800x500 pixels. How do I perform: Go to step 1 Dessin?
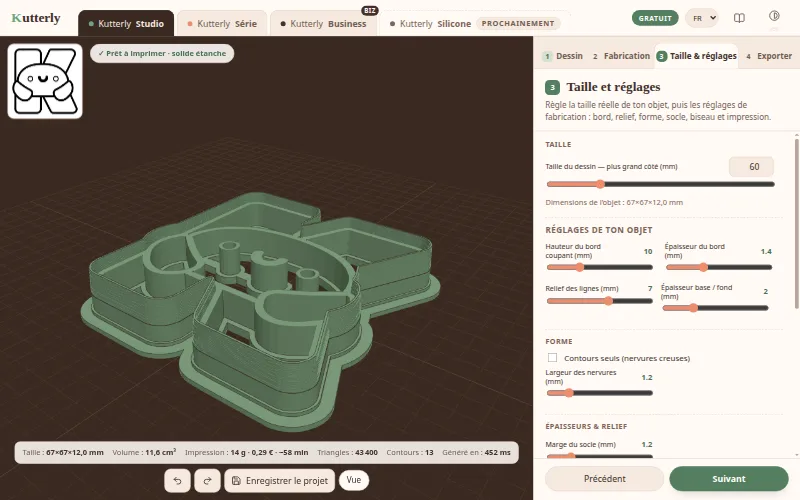click(563, 56)
